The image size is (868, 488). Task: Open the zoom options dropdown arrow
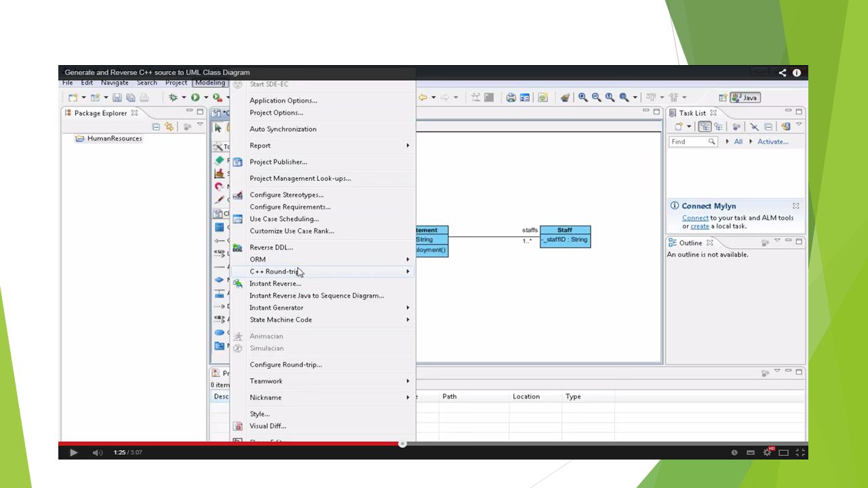click(x=635, y=98)
